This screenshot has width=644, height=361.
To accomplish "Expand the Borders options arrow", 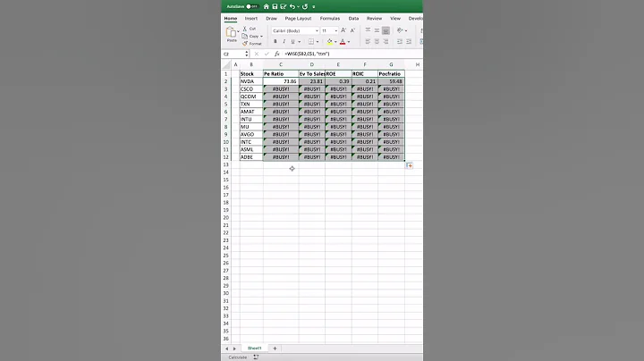I will tap(317, 42).
